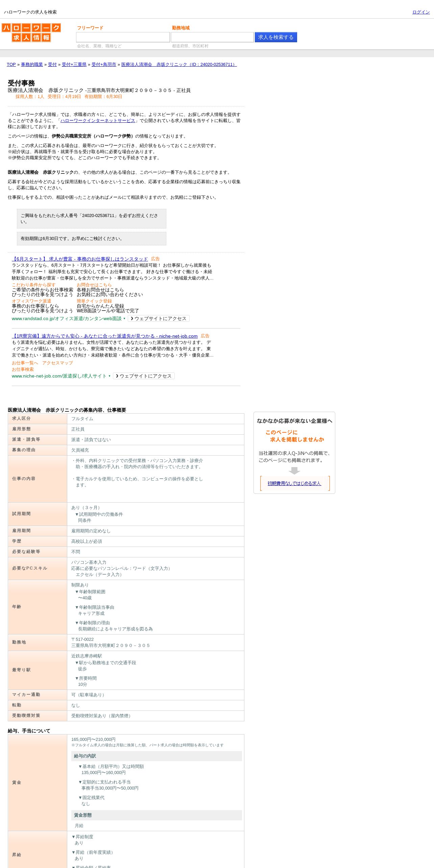Click the 欠員補充 value cell

click(x=155, y=451)
